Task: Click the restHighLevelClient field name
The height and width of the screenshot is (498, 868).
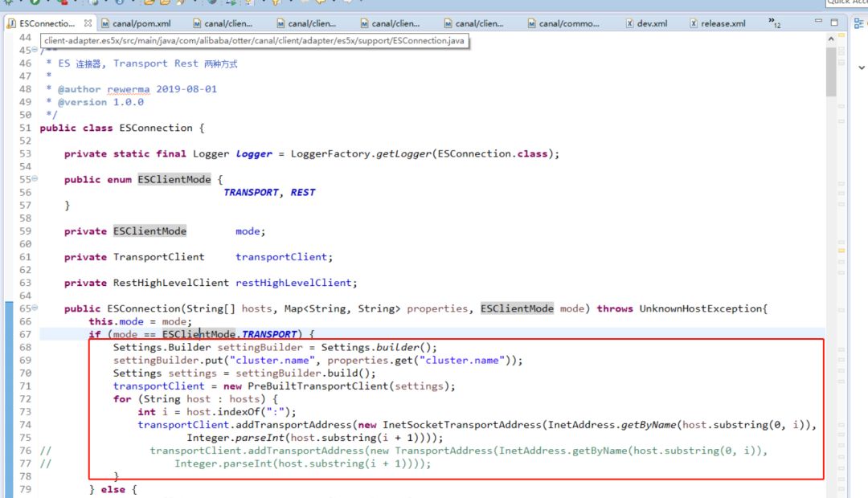Action: [x=293, y=283]
